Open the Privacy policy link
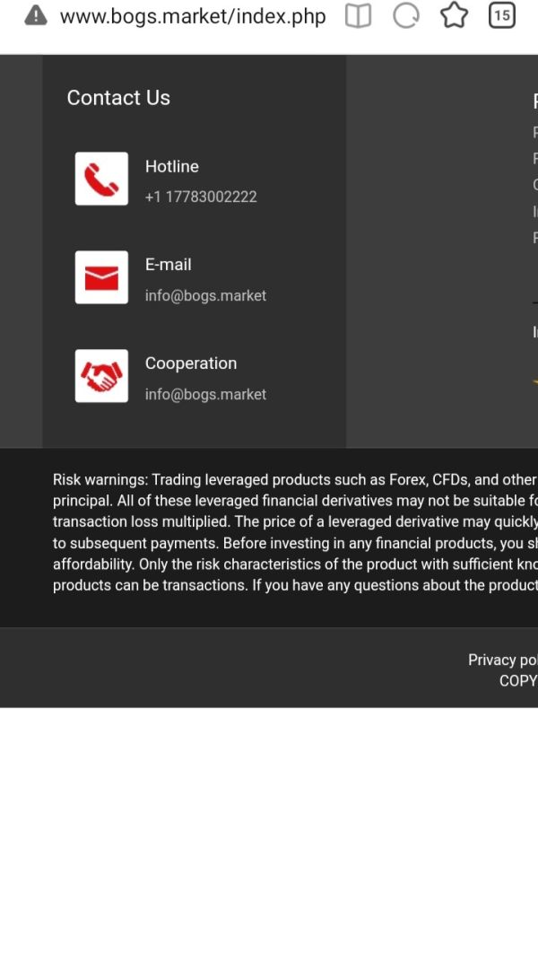The image size is (538, 980). point(502,660)
